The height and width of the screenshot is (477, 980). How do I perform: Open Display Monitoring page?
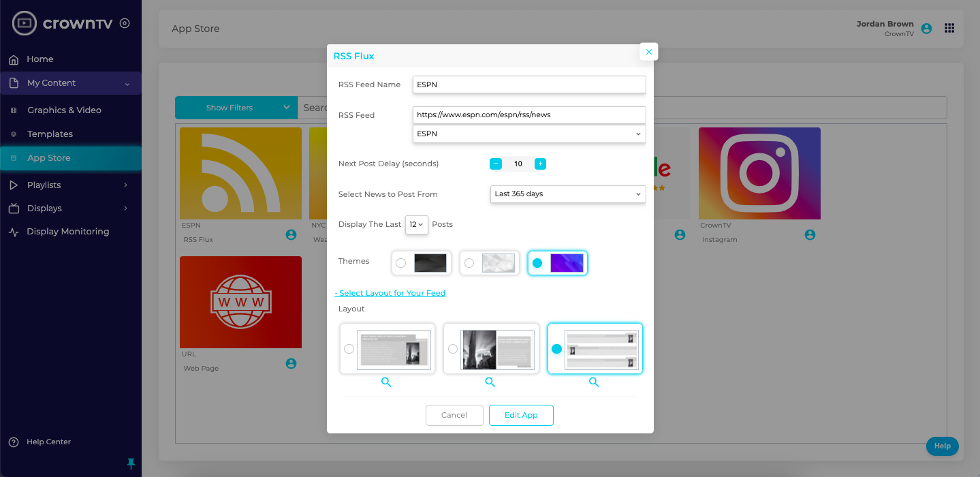[x=67, y=232]
